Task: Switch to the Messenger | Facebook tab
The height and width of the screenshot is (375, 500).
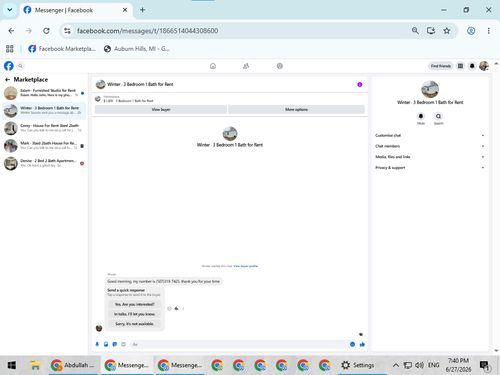Action: point(75,10)
